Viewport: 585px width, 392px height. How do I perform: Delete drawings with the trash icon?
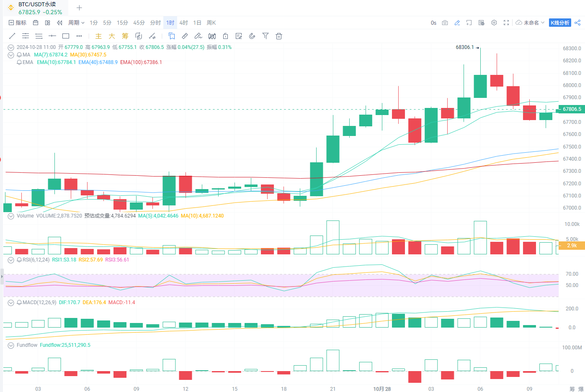279,36
